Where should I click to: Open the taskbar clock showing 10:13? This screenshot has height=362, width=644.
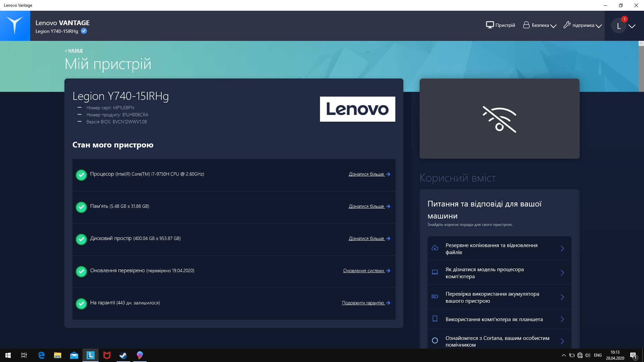tap(615, 355)
